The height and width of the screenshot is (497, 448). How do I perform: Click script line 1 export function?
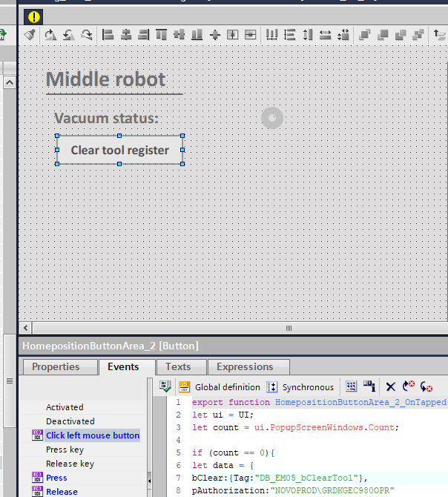319,402
